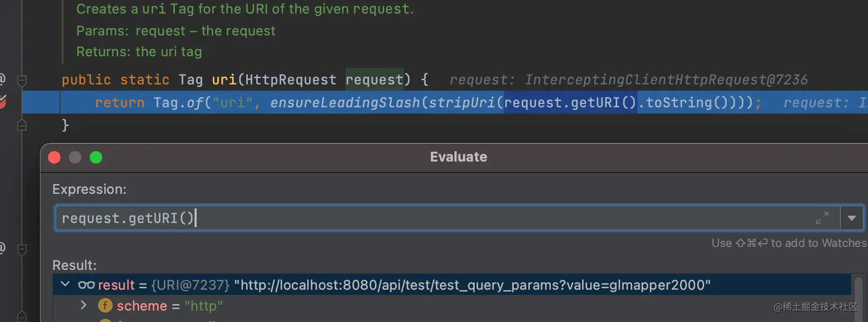Click the watch glasses icon beside result
The width and height of the screenshot is (868, 322).
tap(86, 285)
